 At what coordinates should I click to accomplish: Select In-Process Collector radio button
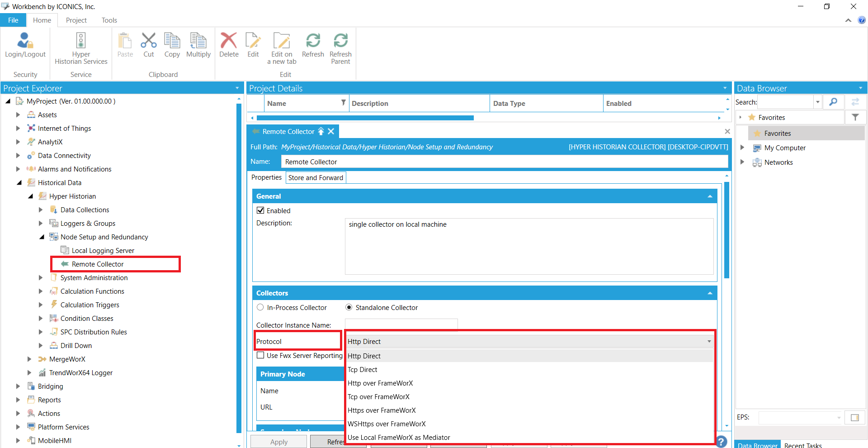coord(260,307)
